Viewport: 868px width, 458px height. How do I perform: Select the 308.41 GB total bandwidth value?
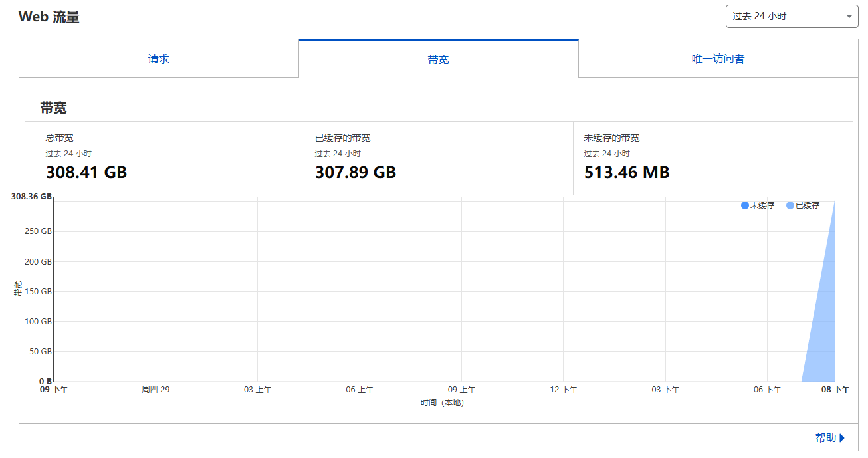coord(86,173)
